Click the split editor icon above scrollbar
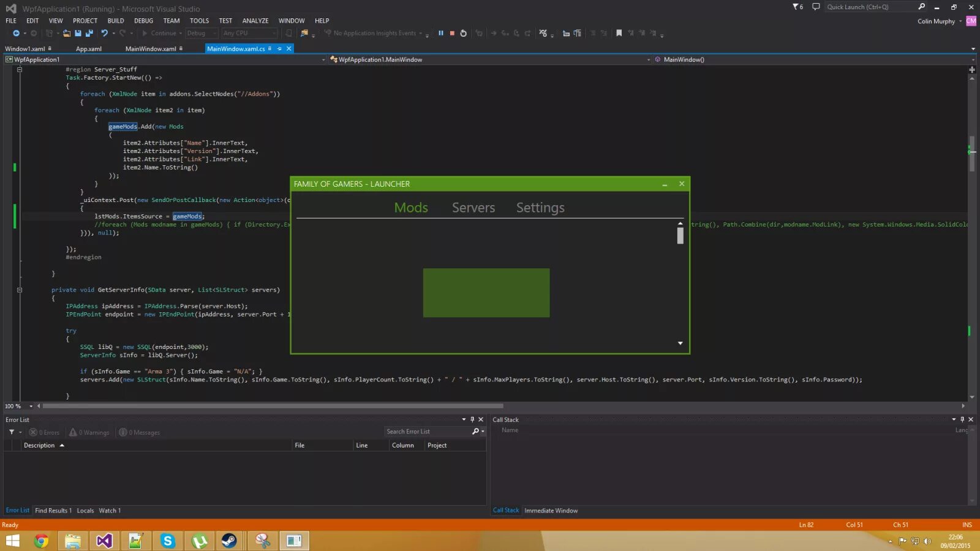This screenshot has width=980, height=551. [972, 70]
